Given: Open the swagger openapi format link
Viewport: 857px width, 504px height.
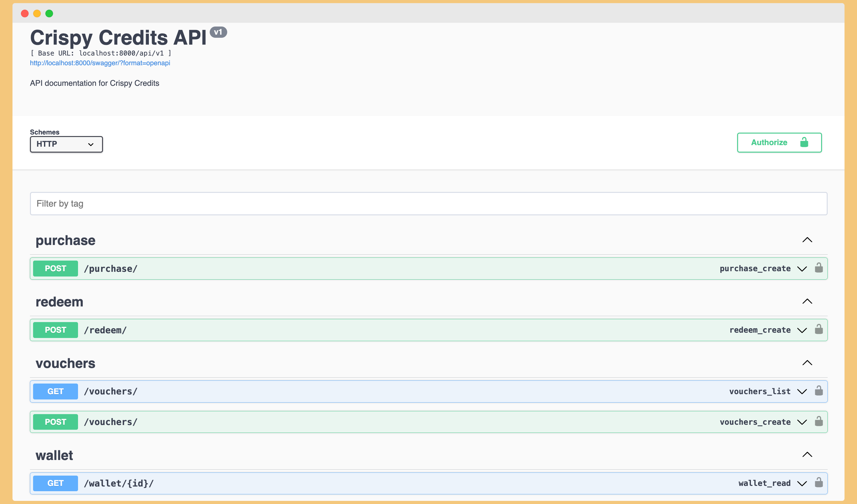Looking at the screenshot, I should 100,63.
